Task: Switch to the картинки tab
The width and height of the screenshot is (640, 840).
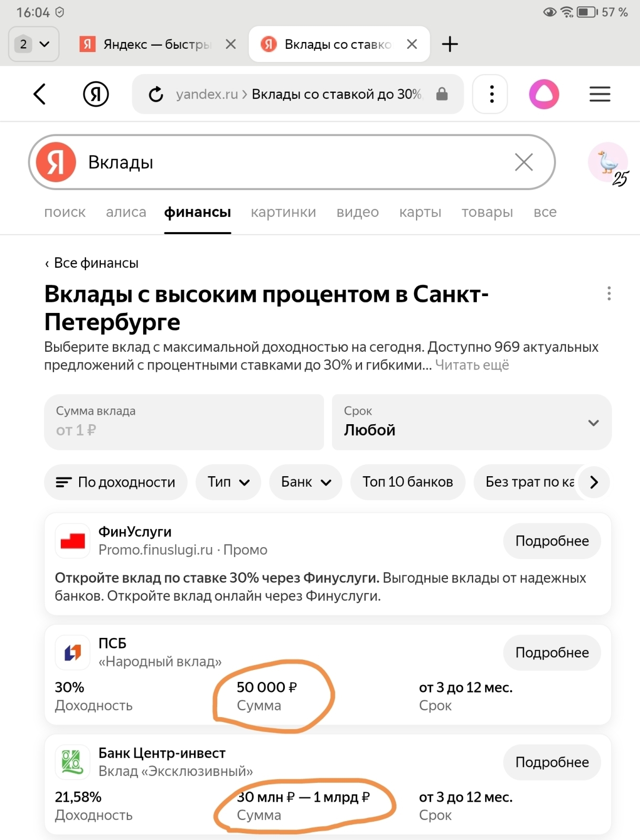Action: coord(283,212)
